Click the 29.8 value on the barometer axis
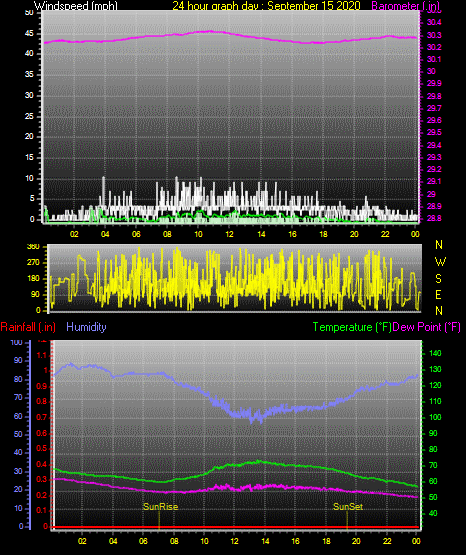466x555 pixels. [434, 96]
